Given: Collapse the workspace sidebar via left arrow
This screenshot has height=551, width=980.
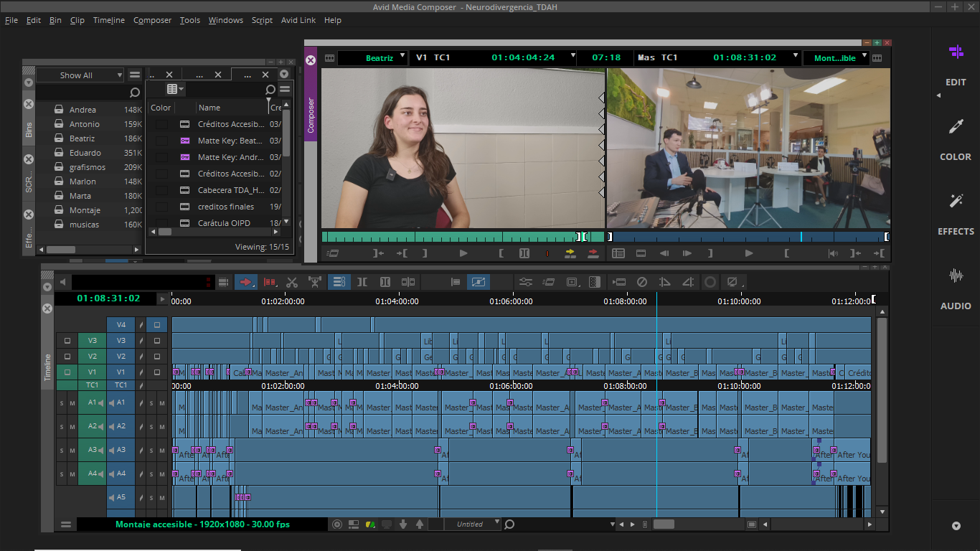Looking at the screenshot, I should [x=939, y=95].
